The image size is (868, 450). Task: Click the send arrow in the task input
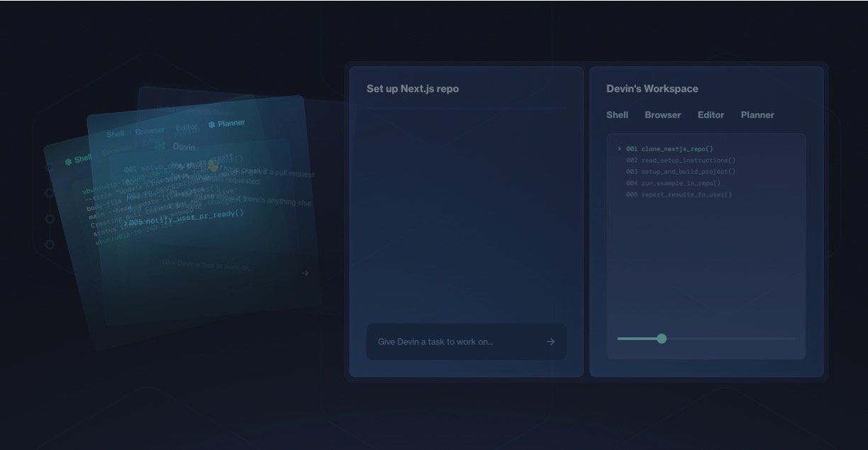(x=551, y=341)
